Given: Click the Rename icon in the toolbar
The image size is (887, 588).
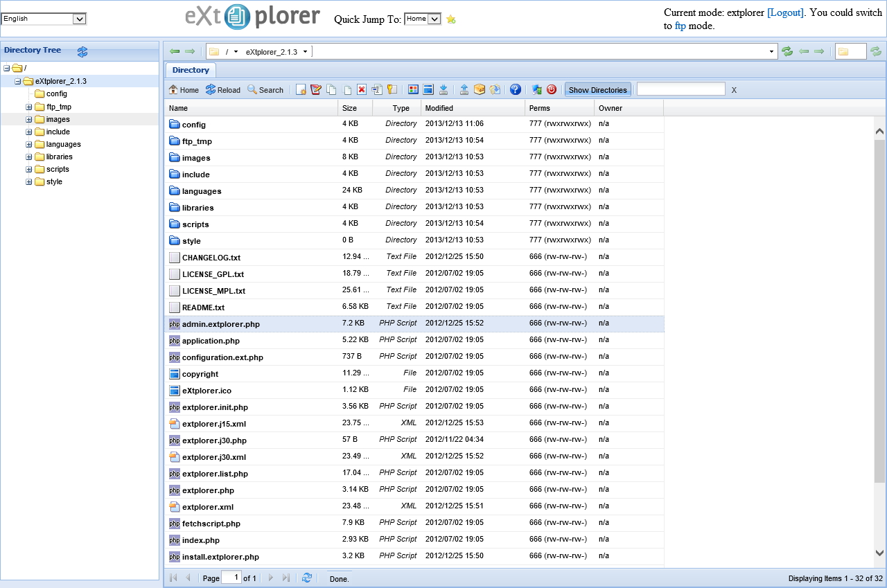Looking at the screenshot, I should (378, 89).
